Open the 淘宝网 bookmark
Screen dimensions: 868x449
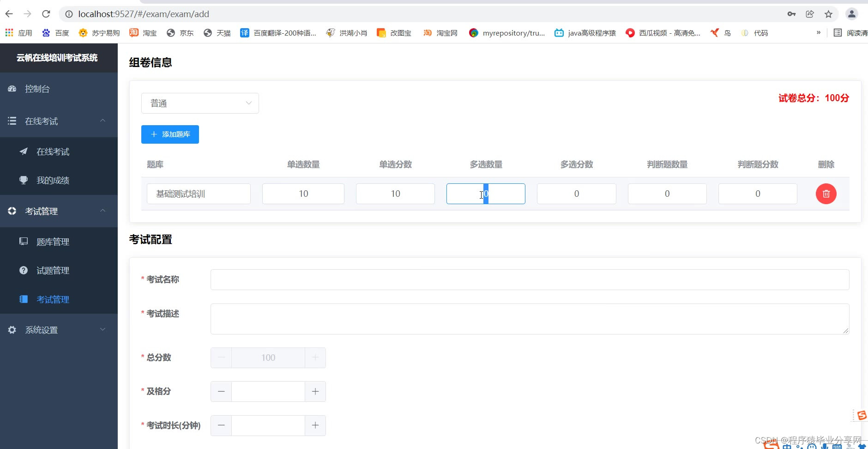tap(440, 33)
